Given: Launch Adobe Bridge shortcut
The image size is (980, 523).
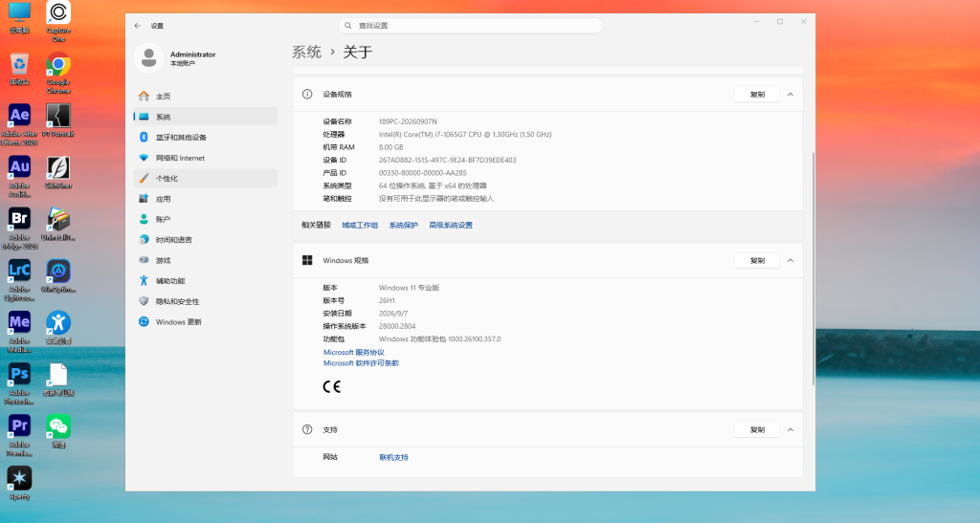Looking at the screenshot, I should coord(19,229).
